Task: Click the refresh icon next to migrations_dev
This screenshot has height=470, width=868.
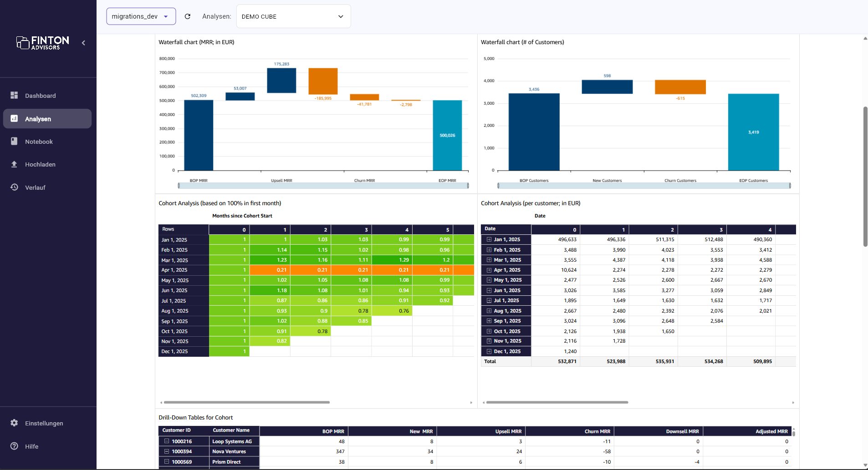Action: pyautogui.click(x=187, y=16)
